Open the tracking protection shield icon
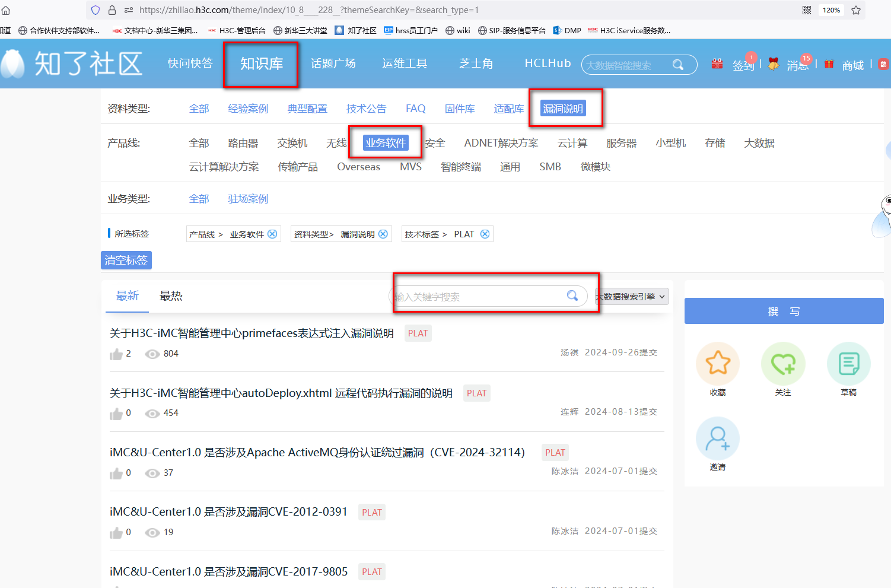The width and height of the screenshot is (891, 588). pyautogui.click(x=96, y=10)
